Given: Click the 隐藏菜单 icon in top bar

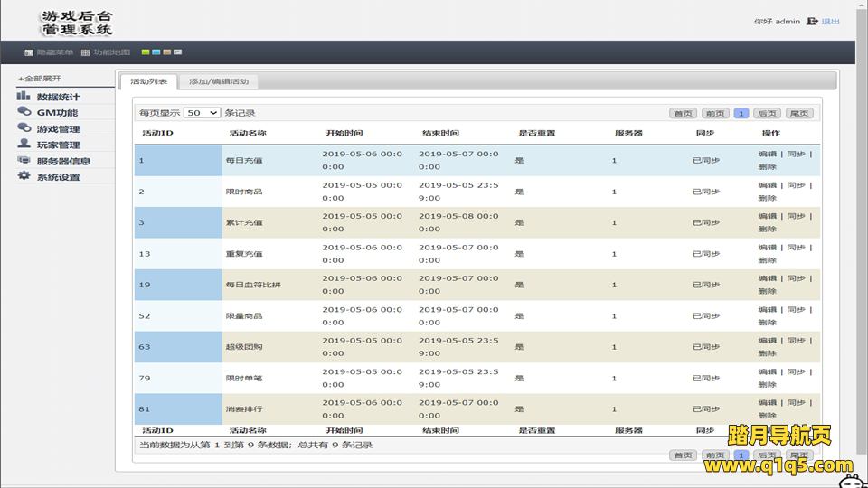Looking at the screenshot, I should point(29,52).
